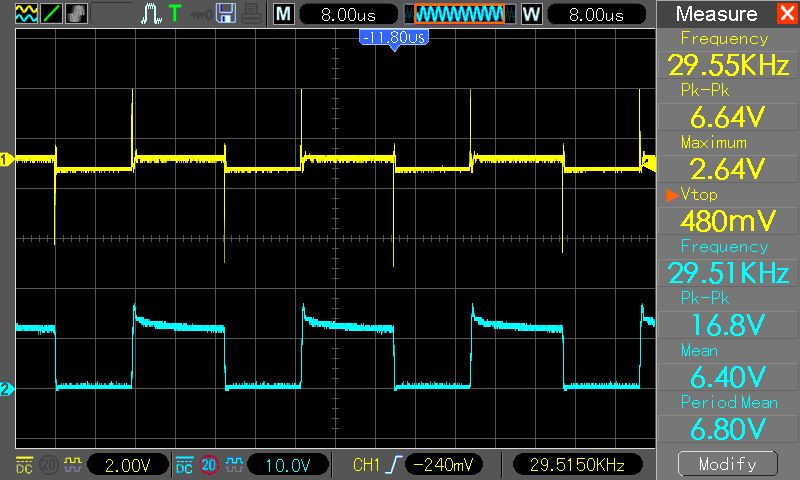The image size is (800, 480).
Task: Toggle CH2 DC coupling indicator
Action: [184, 465]
